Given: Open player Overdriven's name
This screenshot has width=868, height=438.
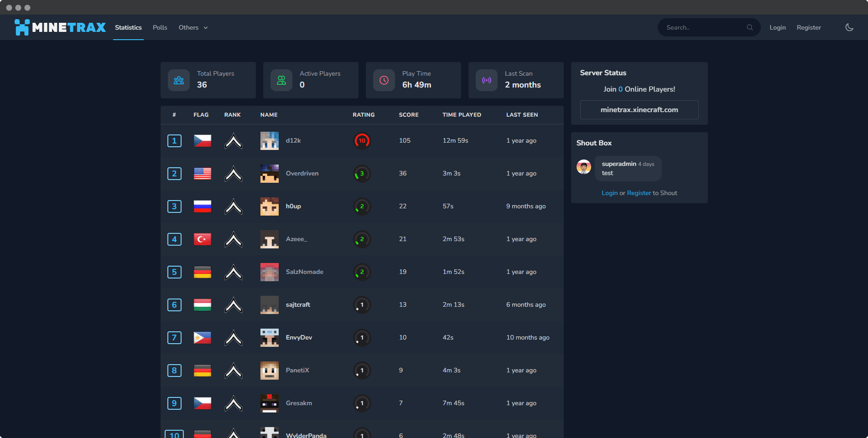Looking at the screenshot, I should [302, 174].
